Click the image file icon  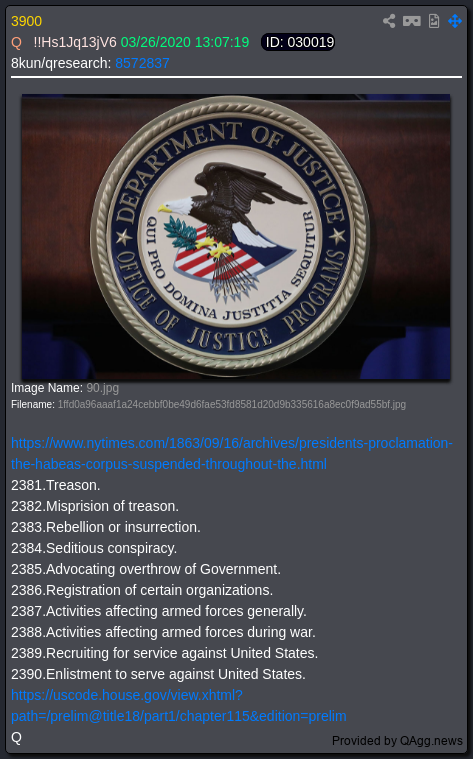tap(434, 21)
